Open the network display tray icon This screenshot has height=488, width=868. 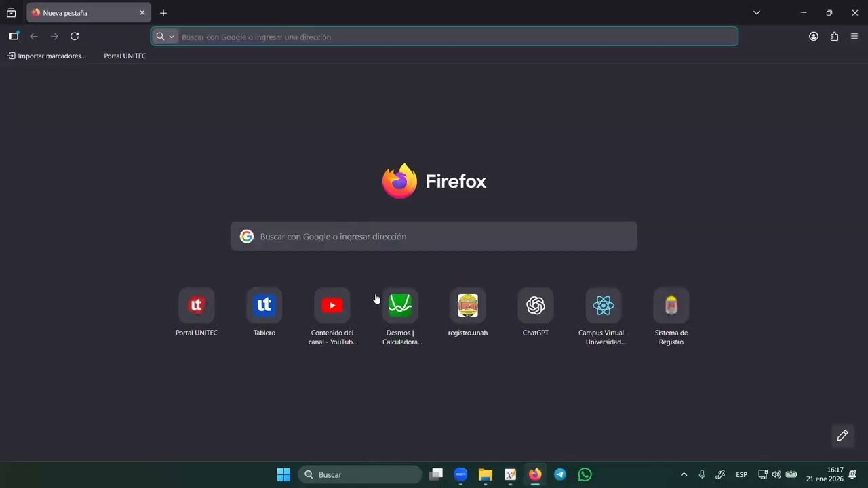[763, 474]
